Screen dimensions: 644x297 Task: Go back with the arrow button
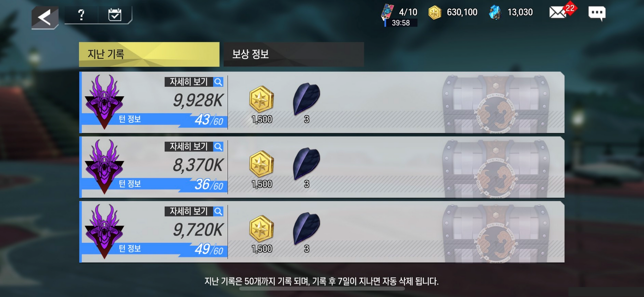45,17
